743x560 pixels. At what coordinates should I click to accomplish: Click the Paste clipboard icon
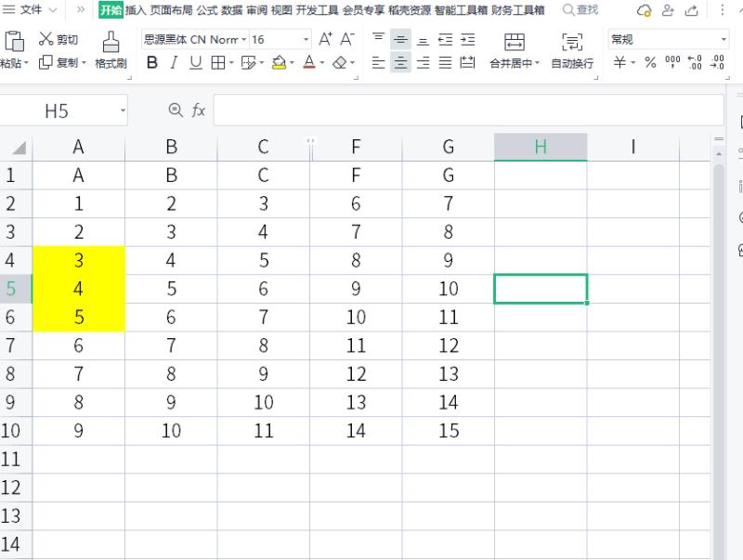14,41
